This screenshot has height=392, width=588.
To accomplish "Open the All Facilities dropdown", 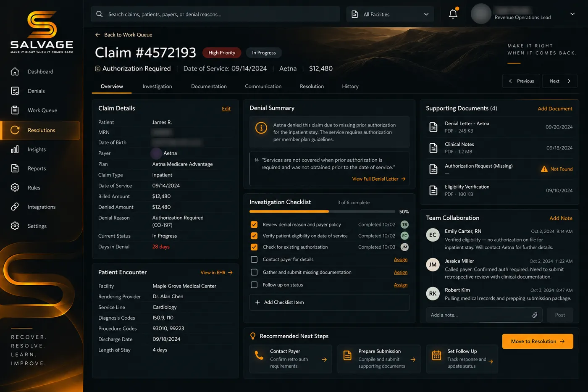I will coord(390,14).
